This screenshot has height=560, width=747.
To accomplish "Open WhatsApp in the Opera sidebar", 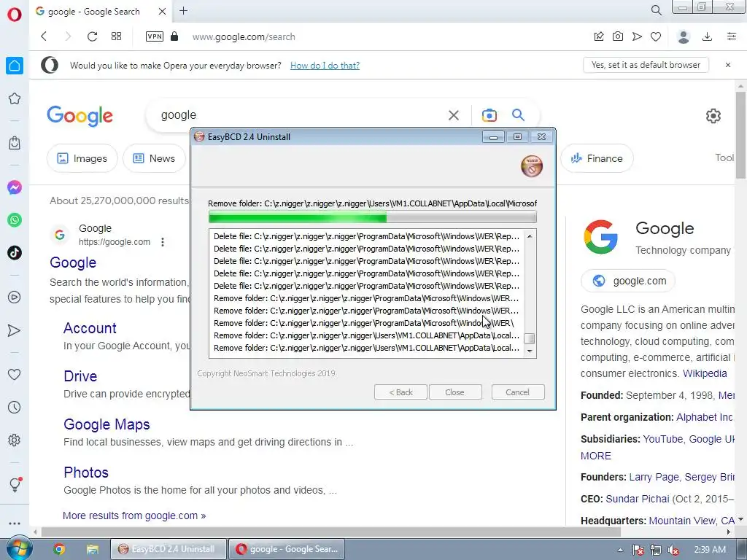I will [15, 220].
